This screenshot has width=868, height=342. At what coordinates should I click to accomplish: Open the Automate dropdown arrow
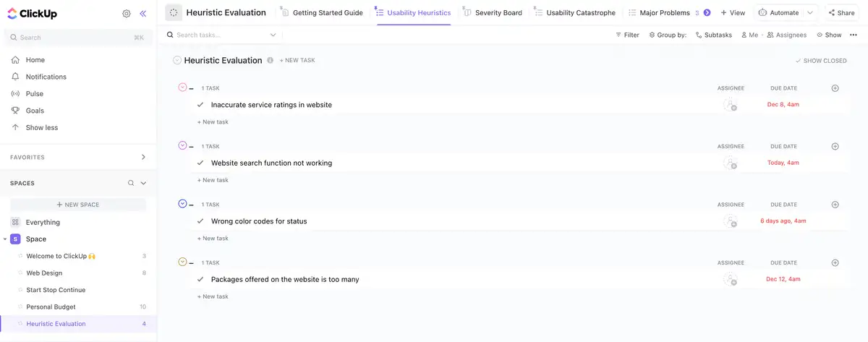click(810, 12)
